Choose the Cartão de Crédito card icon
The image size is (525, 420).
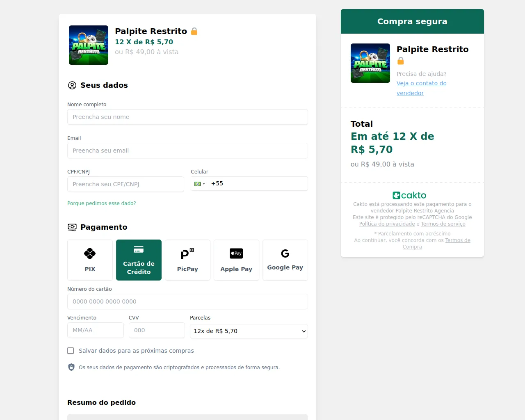click(139, 249)
